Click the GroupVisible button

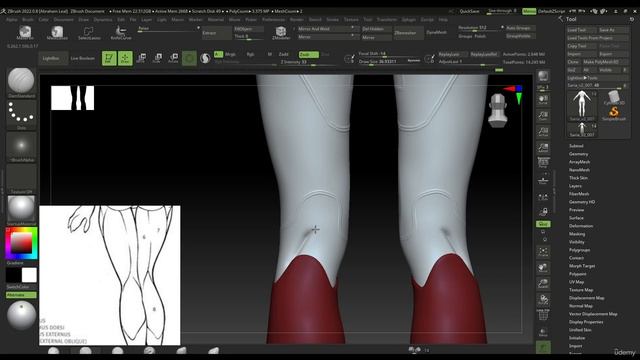[x=520, y=36]
